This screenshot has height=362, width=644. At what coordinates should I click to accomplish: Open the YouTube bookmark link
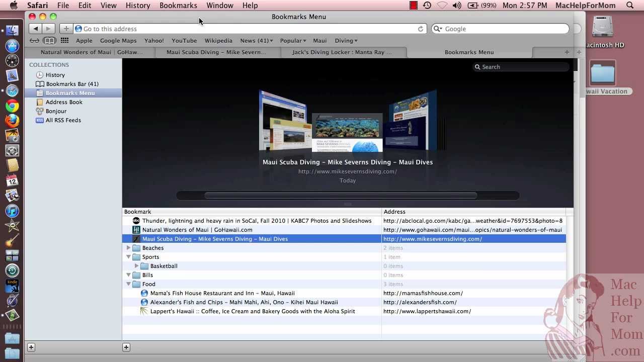click(184, 41)
